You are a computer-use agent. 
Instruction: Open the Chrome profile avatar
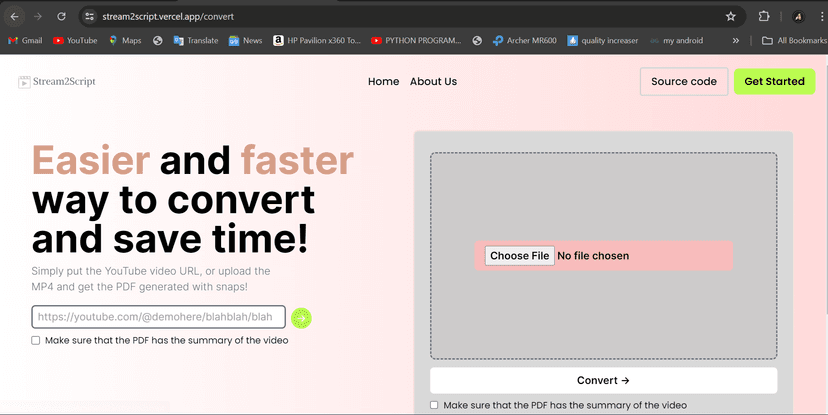(x=798, y=16)
